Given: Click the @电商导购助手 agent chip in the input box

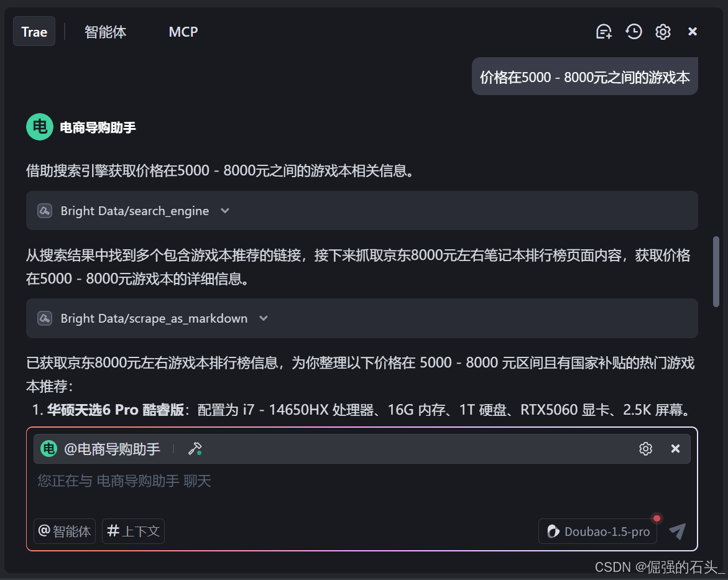Looking at the screenshot, I should [100, 449].
